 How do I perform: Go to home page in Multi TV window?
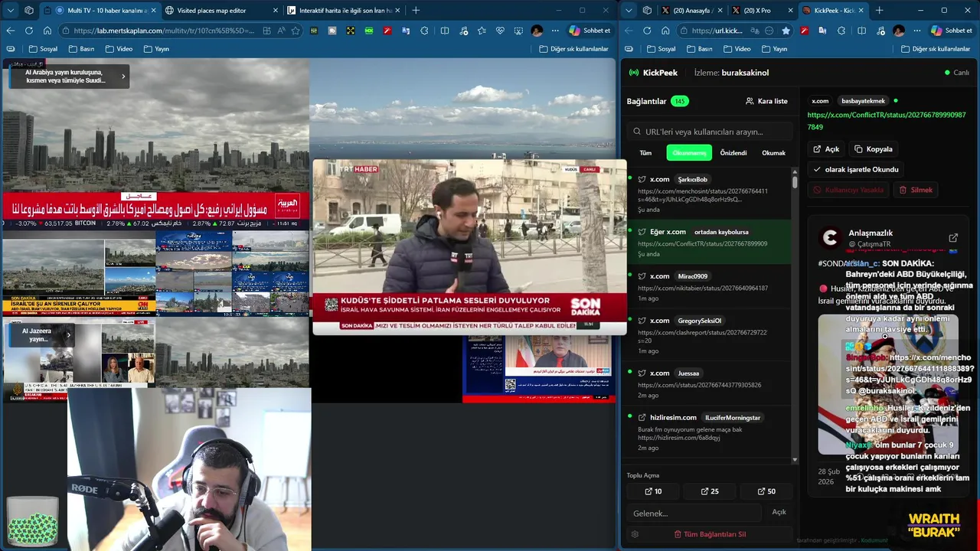(47, 31)
